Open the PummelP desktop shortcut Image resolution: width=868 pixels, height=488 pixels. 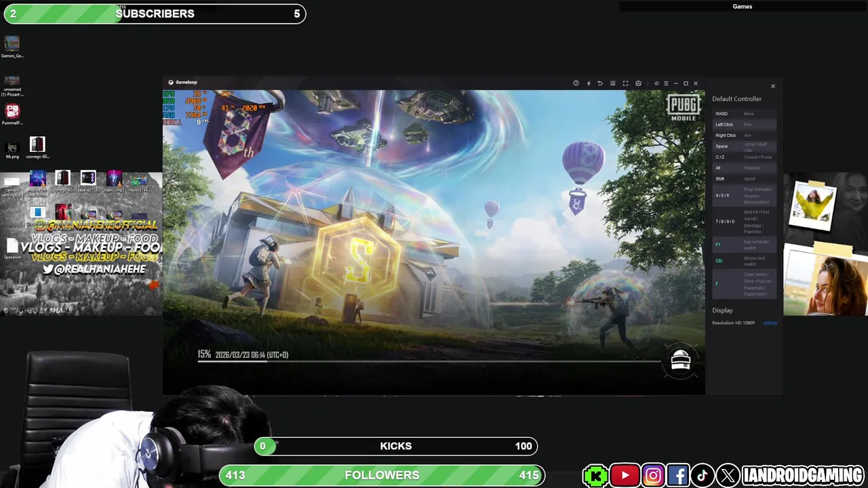click(12, 114)
